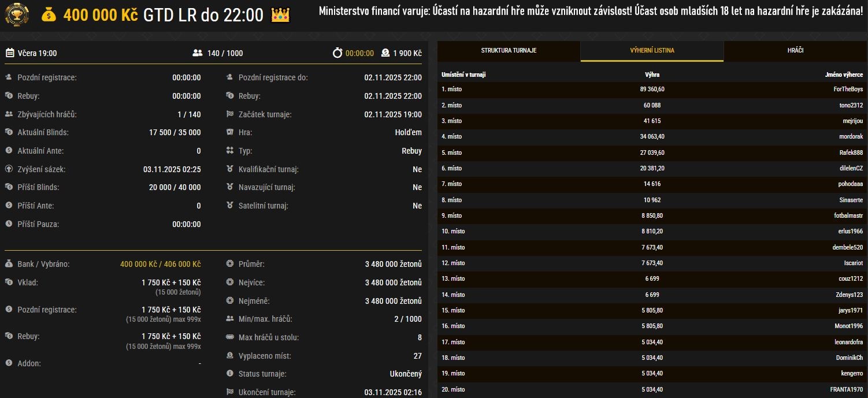Click the Jméno výherce column header
The width and height of the screenshot is (868, 398).
click(844, 75)
